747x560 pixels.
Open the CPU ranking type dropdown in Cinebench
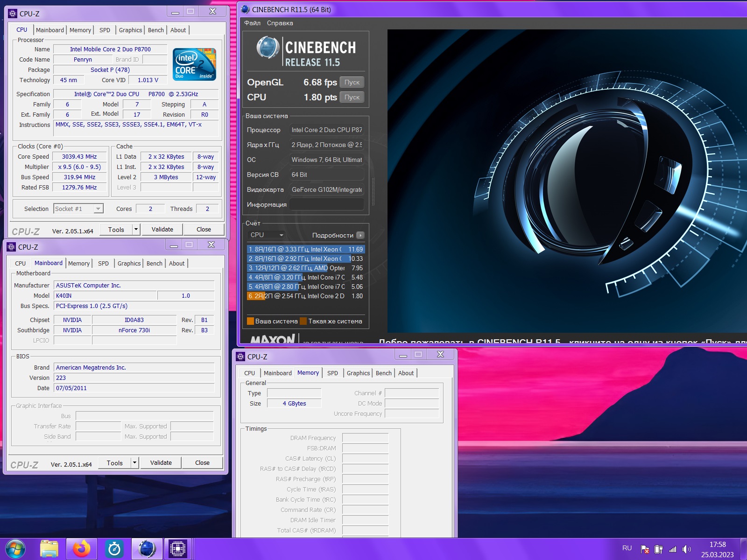(x=267, y=235)
